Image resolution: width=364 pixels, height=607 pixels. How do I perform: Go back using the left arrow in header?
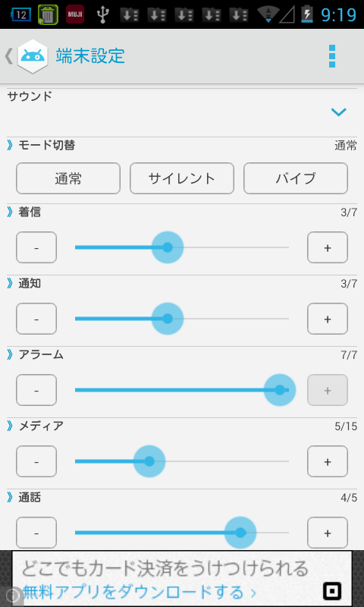[x=8, y=56]
